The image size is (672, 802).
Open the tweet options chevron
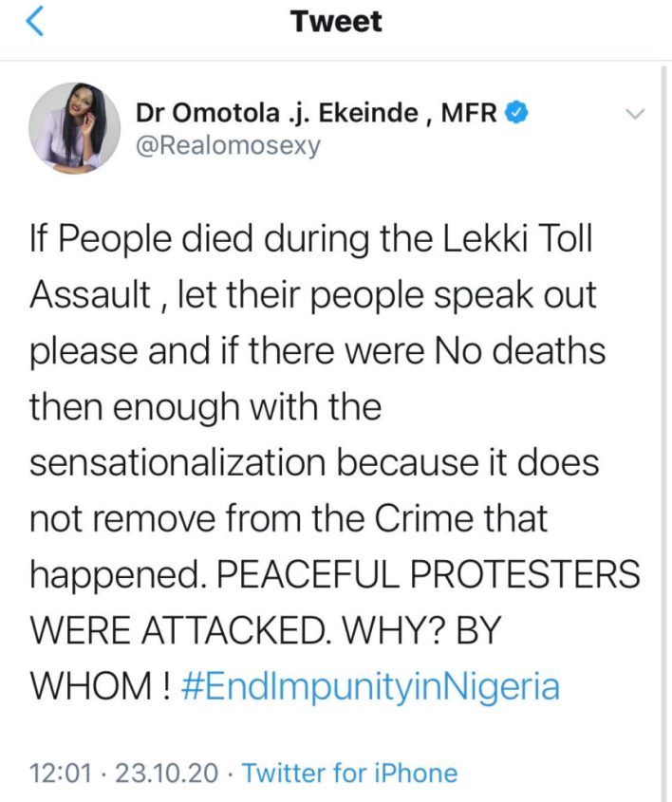pyautogui.click(x=636, y=114)
